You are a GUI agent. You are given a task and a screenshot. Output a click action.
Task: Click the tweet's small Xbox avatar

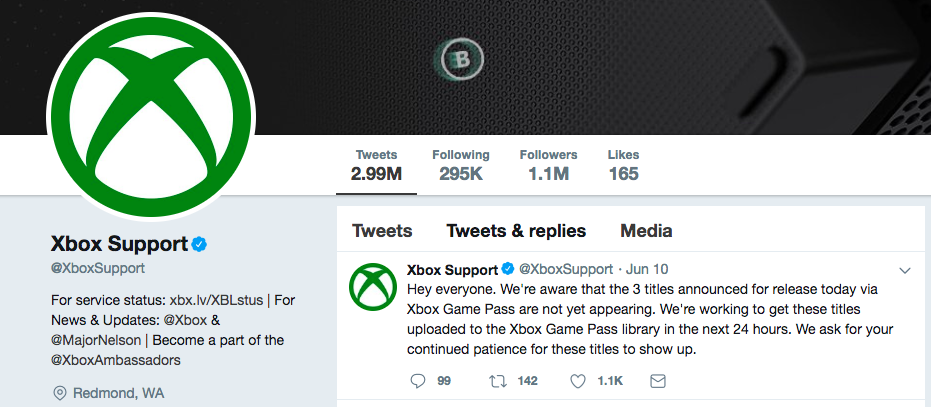click(373, 286)
